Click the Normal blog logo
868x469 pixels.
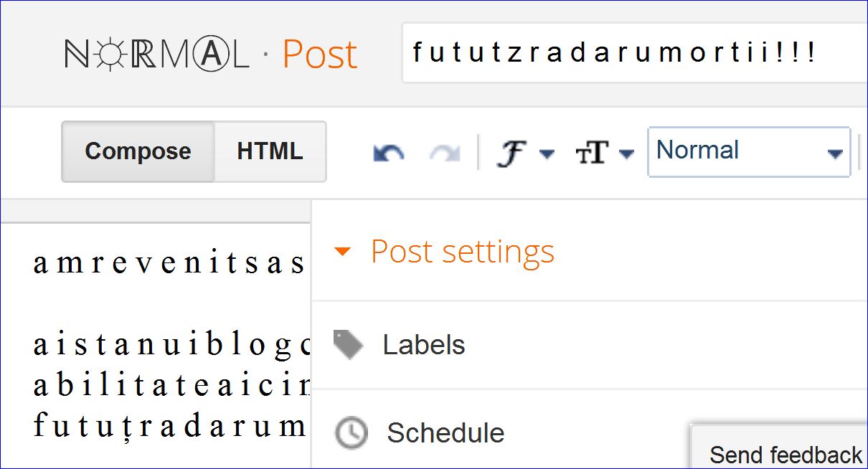(x=157, y=55)
